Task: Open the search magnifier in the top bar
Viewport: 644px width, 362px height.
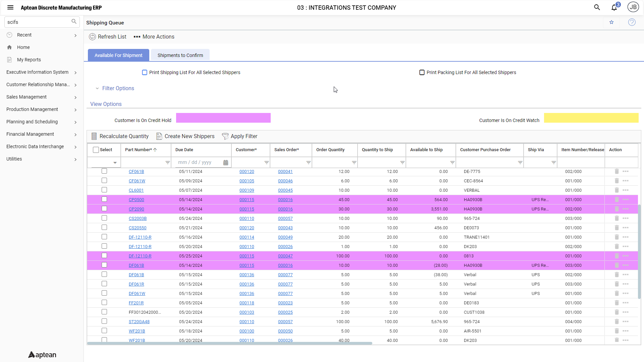Action: 597,7
